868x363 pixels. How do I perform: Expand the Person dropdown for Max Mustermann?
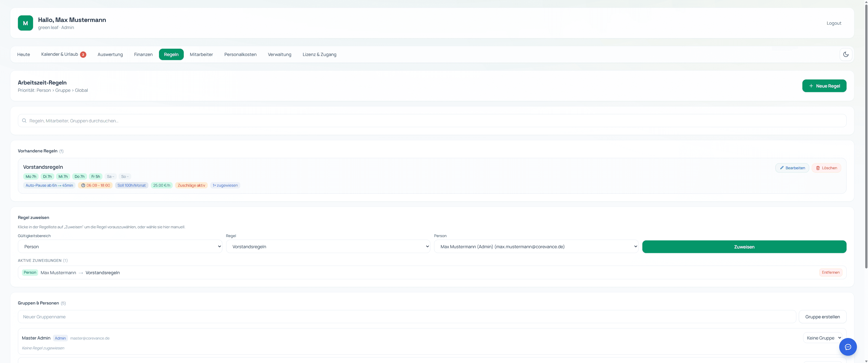click(536, 246)
